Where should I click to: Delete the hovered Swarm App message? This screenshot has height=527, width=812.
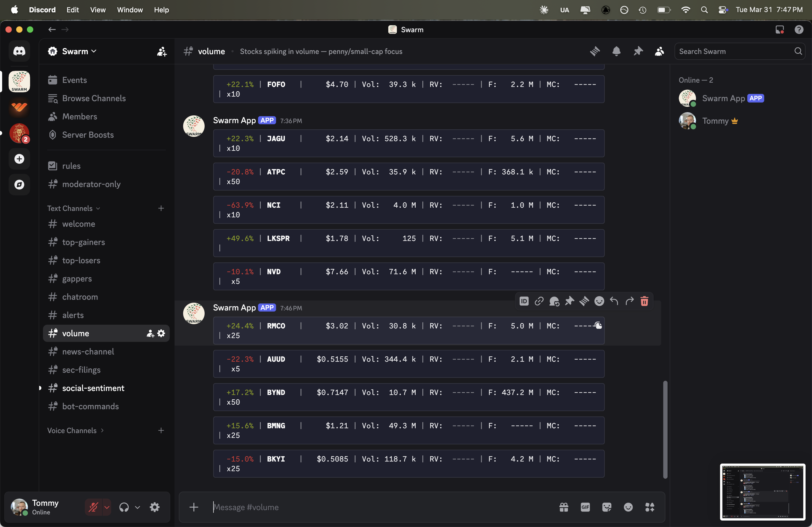click(x=644, y=301)
